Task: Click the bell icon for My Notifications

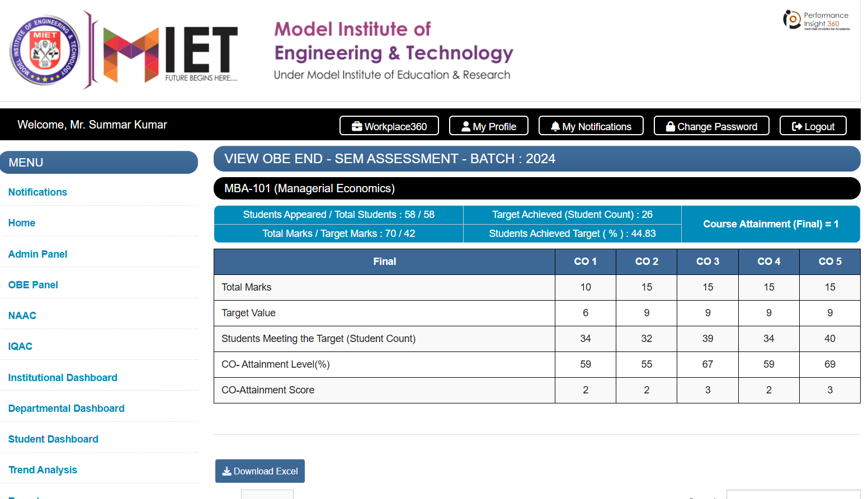Action: 555,126
